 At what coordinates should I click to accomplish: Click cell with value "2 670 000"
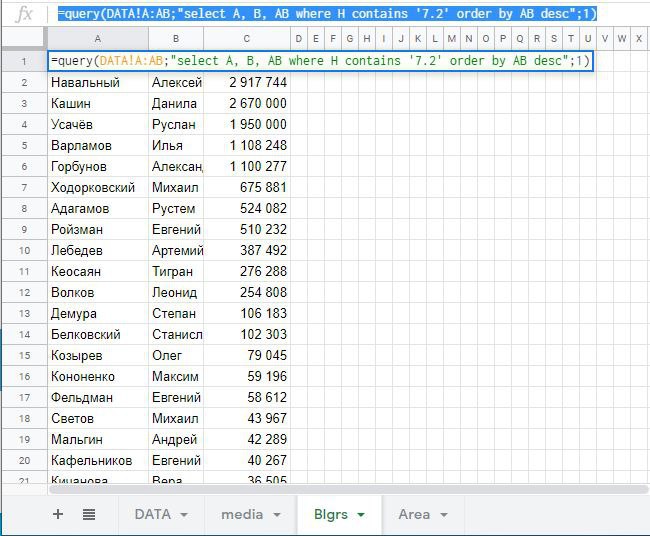(247, 103)
